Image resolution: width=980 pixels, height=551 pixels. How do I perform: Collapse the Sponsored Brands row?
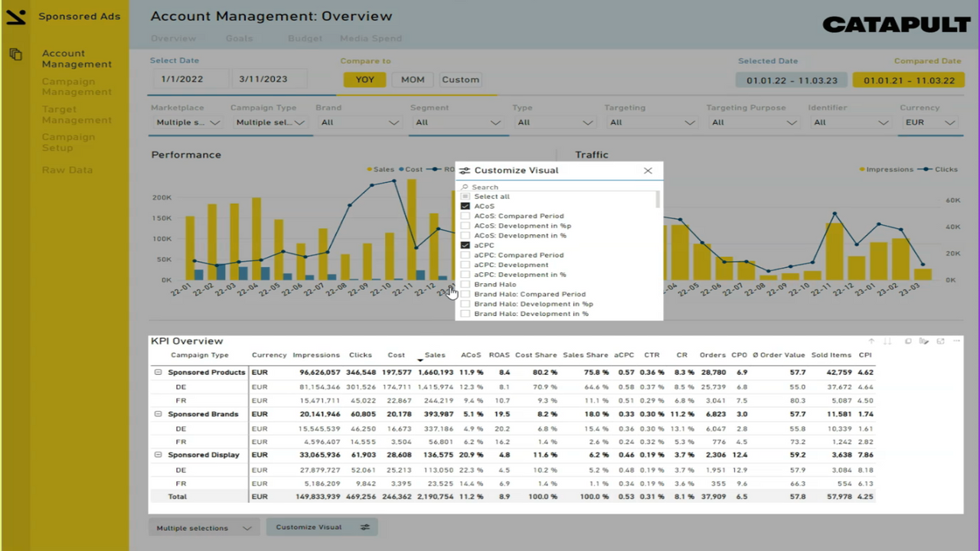pyautogui.click(x=158, y=415)
